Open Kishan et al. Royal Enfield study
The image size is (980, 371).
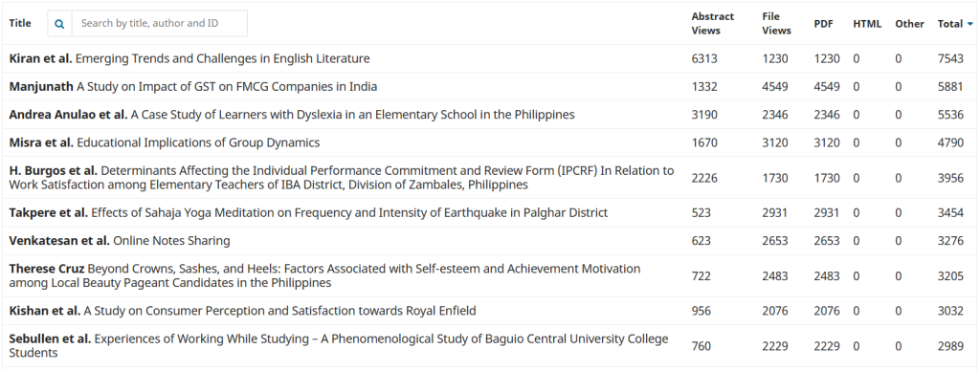pyautogui.click(x=242, y=311)
